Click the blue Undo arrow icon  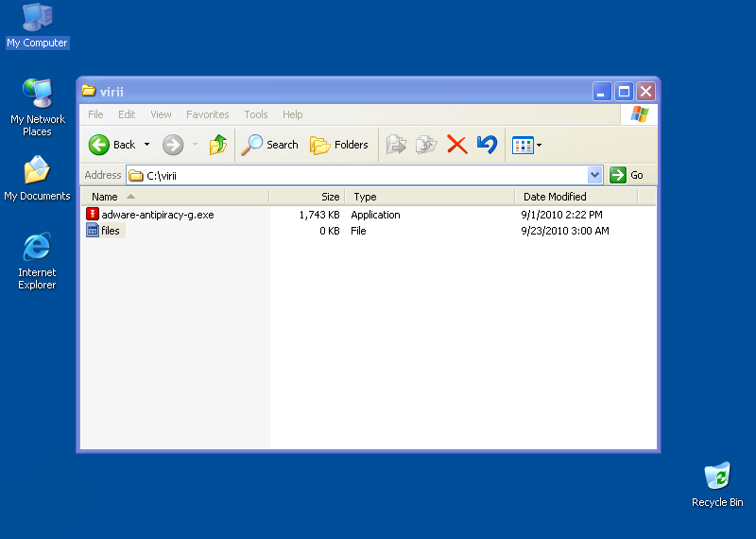[487, 145]
